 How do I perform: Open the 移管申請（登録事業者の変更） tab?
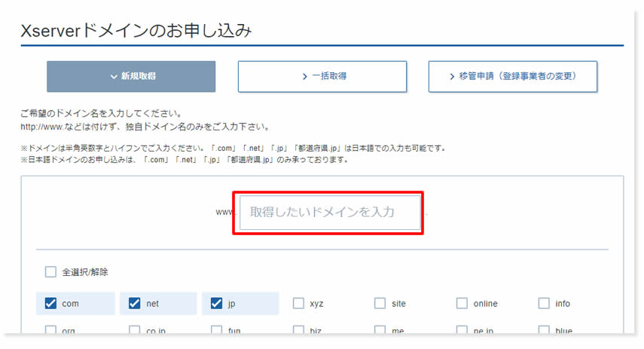[x=513, y=76]
